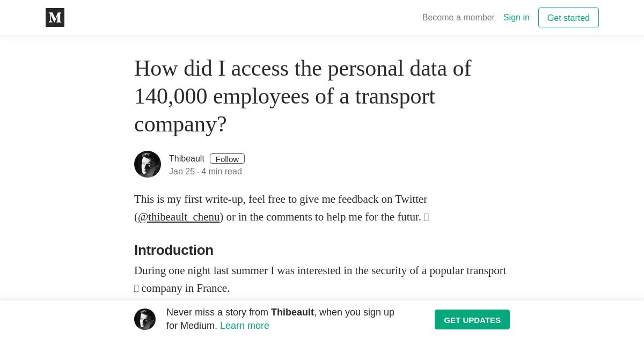Click the Get started button
The width and height of the screenshot is (644, 338).
coord(568,18)
